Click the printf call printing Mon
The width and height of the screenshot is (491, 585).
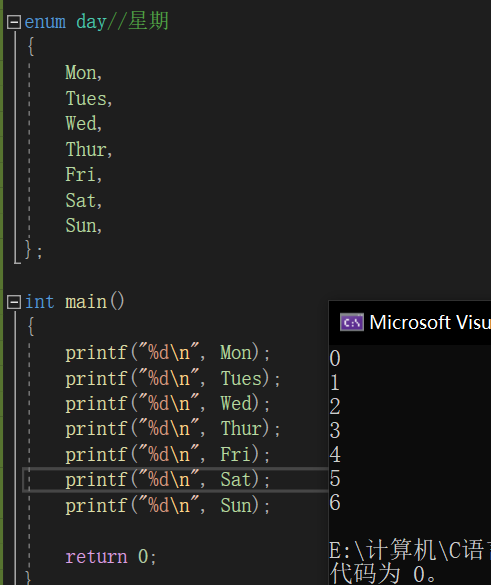(x=167, y=353)
